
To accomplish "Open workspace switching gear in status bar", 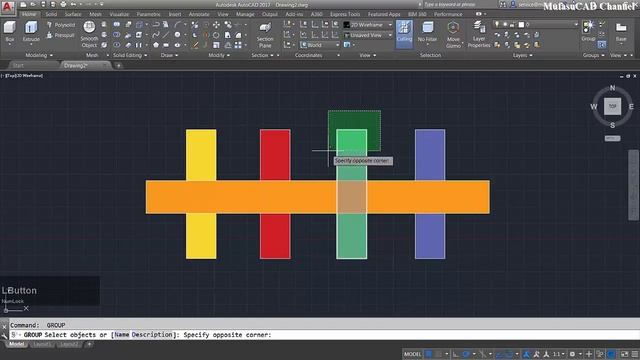I will click(x=573, y=354).
